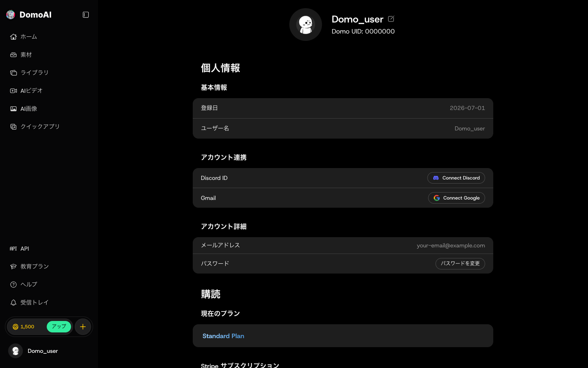Click Domo UID: 0000000 text
The image size is (588, 368).
[363, 31]
